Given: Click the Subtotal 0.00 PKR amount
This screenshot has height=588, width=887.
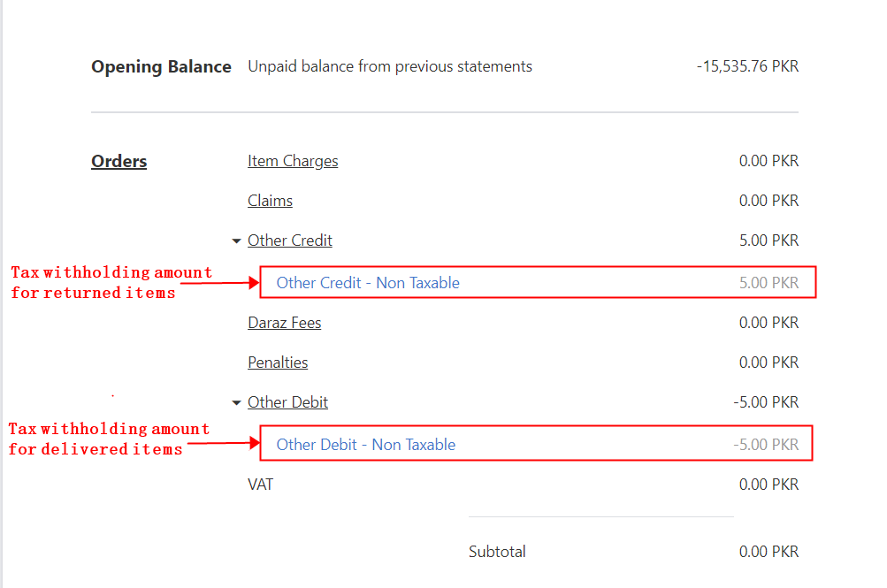Looking at the screenshot, I should (768, 552).
